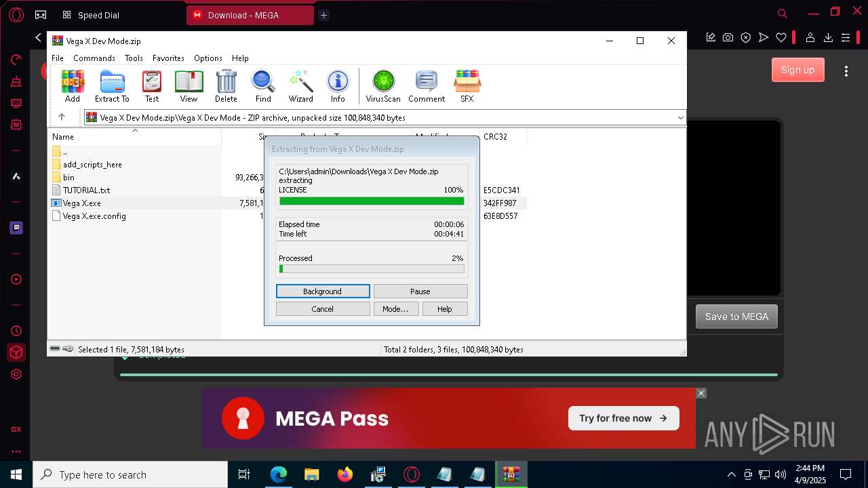Viewport: 868px width, 488px height.
Task: Open the Tools menu
Action: click(x=134, y=58)
